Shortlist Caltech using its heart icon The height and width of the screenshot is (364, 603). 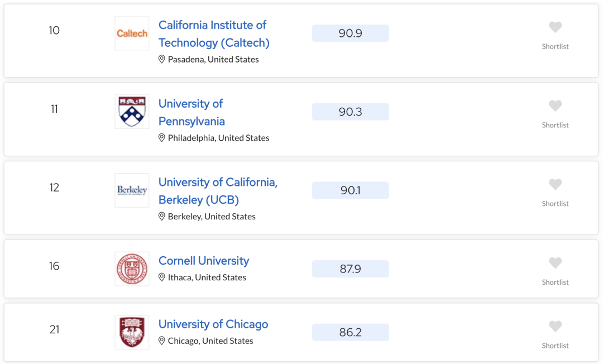(x=555, y=27)
